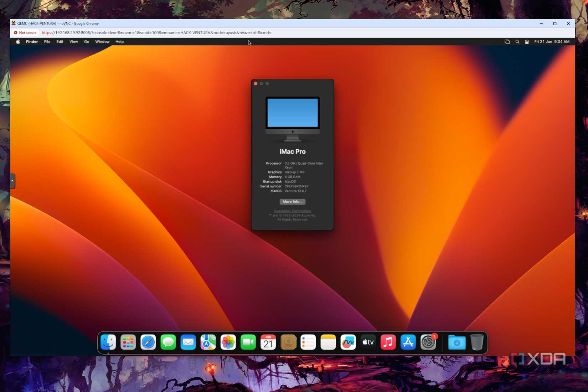Close the About This Mac window
588x392 pixels.
tap(256, 83)
